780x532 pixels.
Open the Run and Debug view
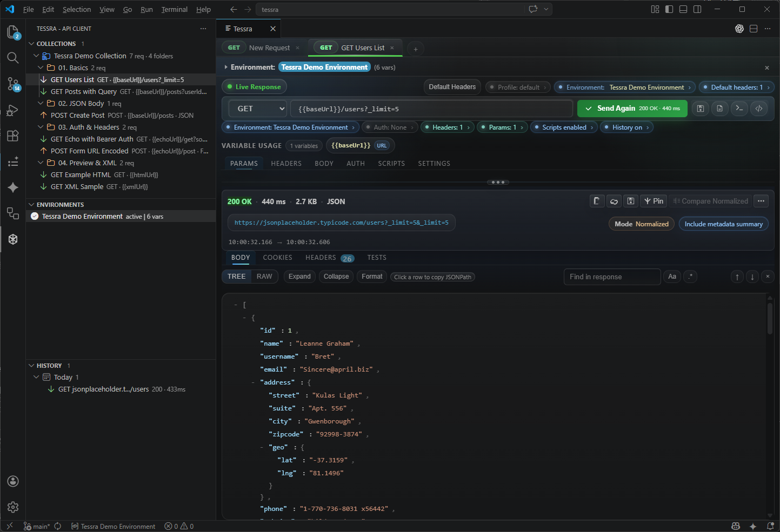tap(13, 110)
